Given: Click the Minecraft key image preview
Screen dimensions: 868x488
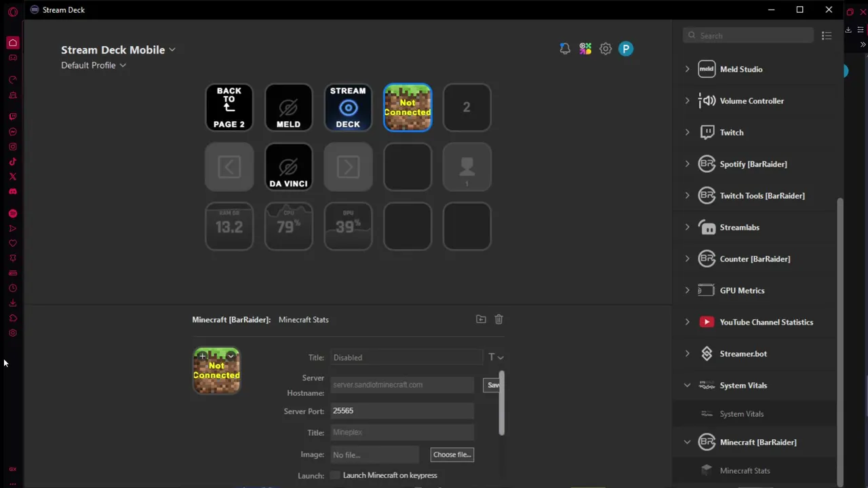Looking at the screenshot, I should click(216, 371).
